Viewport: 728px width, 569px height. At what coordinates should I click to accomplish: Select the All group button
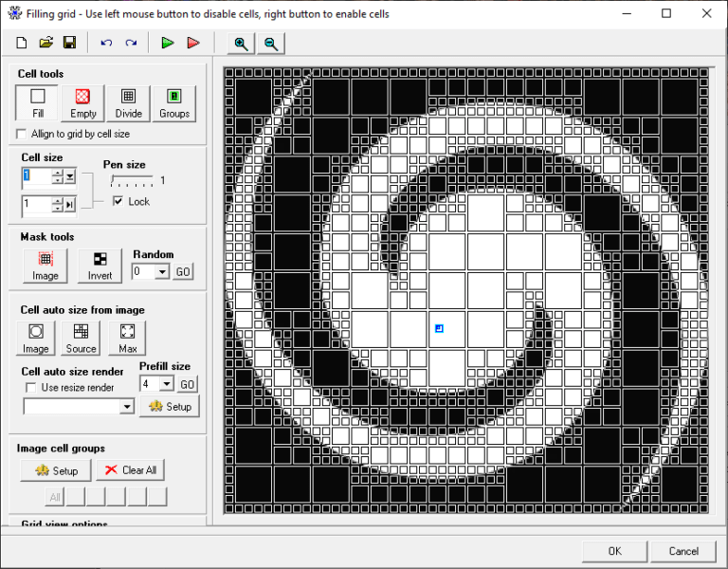[55, 497]
